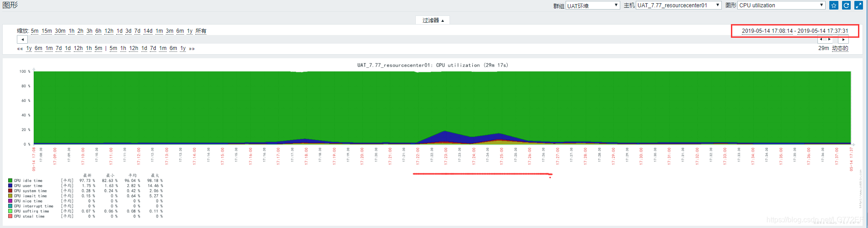Viewport: 868px width, 228px height.
Task: Set zoom to 14d
Action: [148, 31]
